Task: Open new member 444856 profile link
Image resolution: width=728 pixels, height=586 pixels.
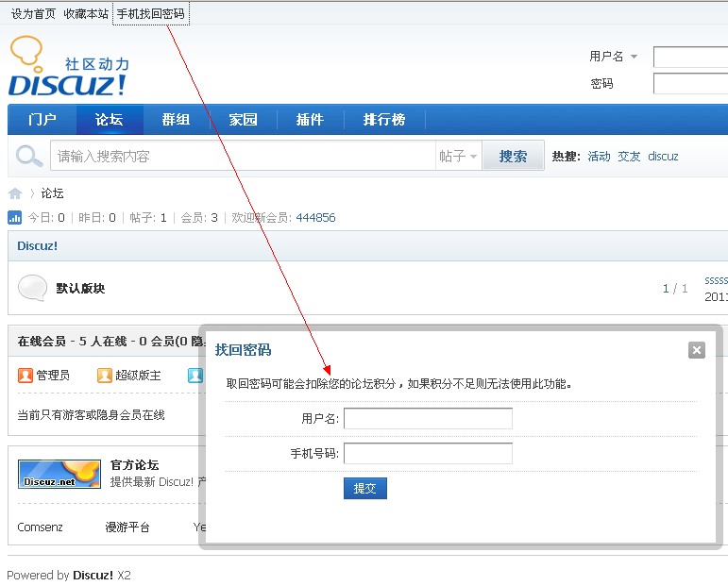Action: point(315,218)
